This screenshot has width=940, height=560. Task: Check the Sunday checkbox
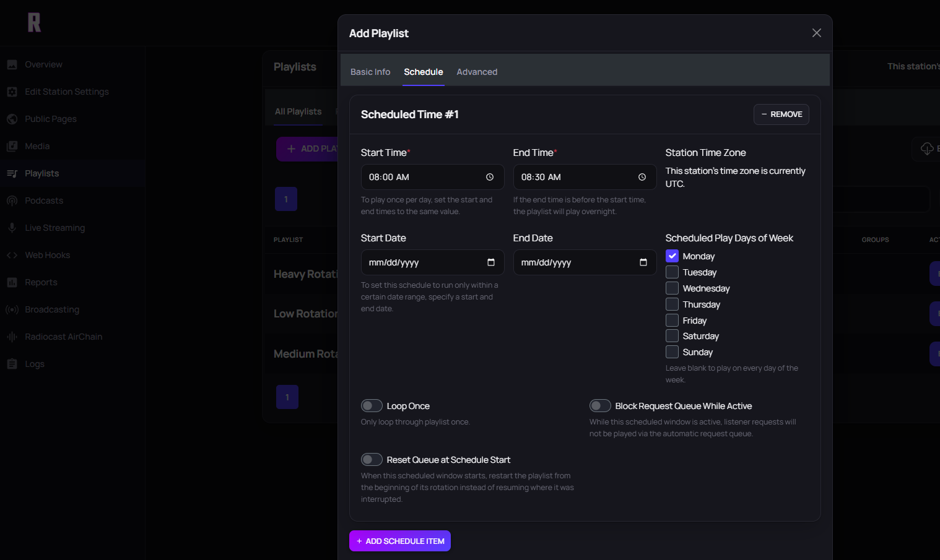[672, 352]
